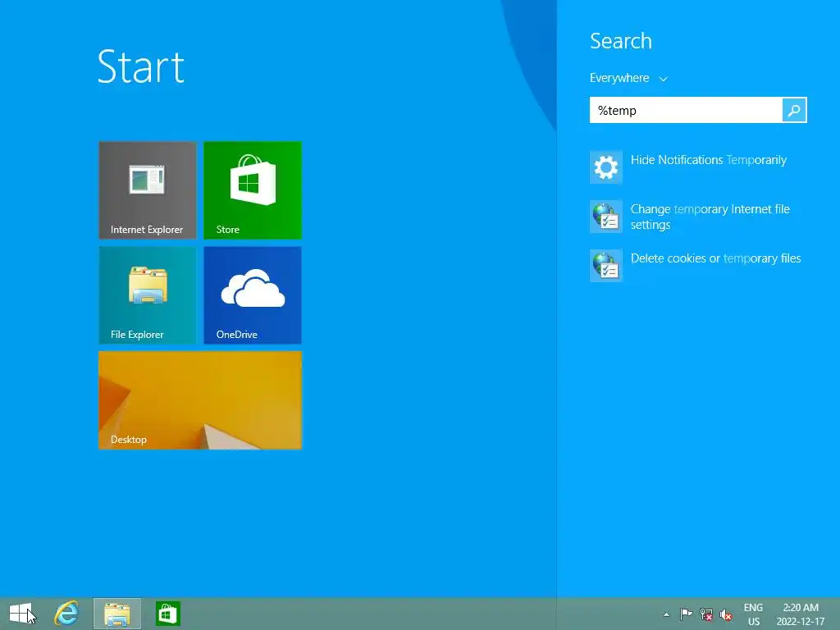Open the clock showing 2:20 AM
The image size is (840, 630).
tap(801, 614)
